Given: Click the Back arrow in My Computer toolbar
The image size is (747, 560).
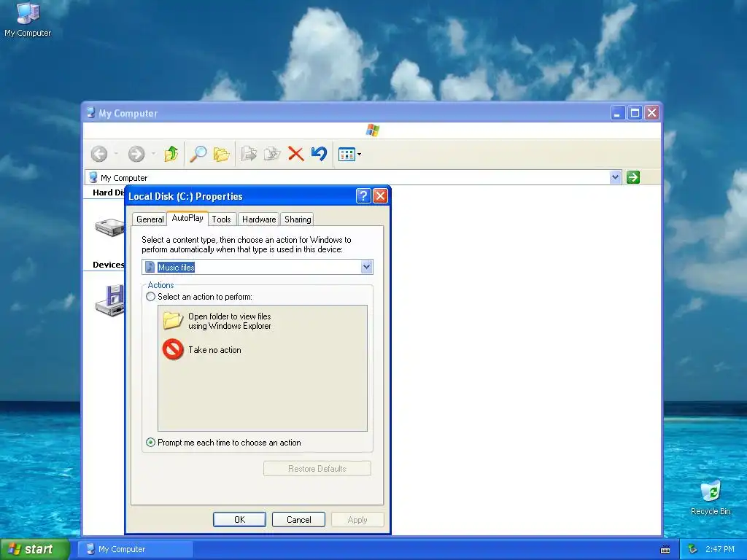Looking at the screenshot, I should pos(99,154).
